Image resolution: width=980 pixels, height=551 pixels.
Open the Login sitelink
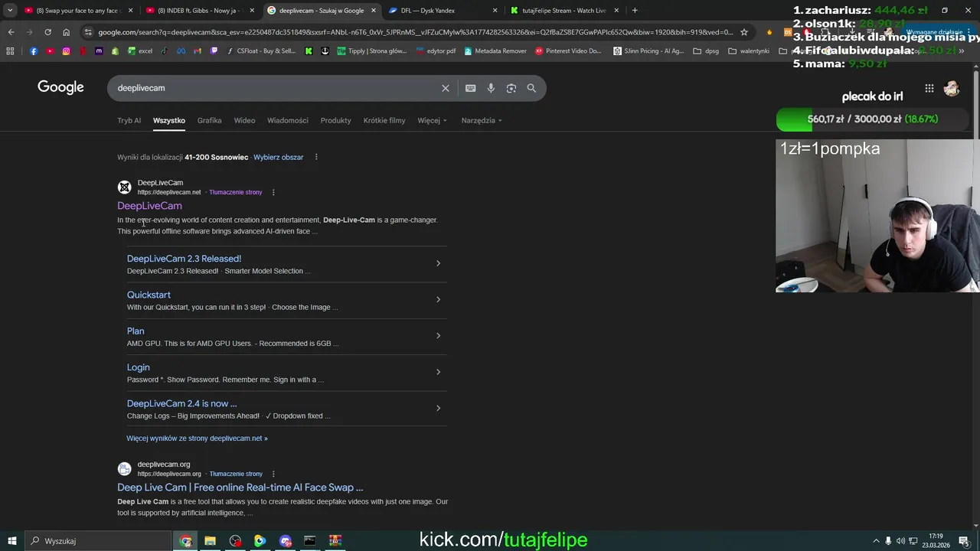click(139, 367)
